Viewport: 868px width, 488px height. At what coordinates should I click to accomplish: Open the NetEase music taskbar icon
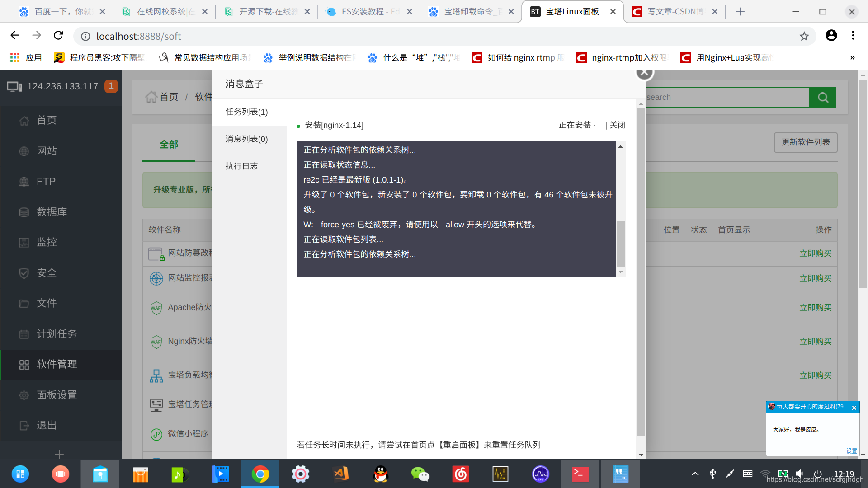460,474
